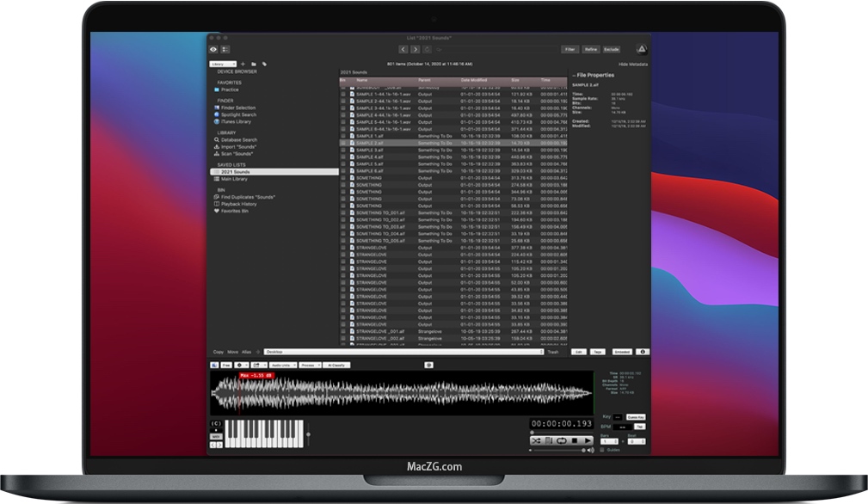Toggle the eye preview icon in the top toolbar

coord(212,49)
